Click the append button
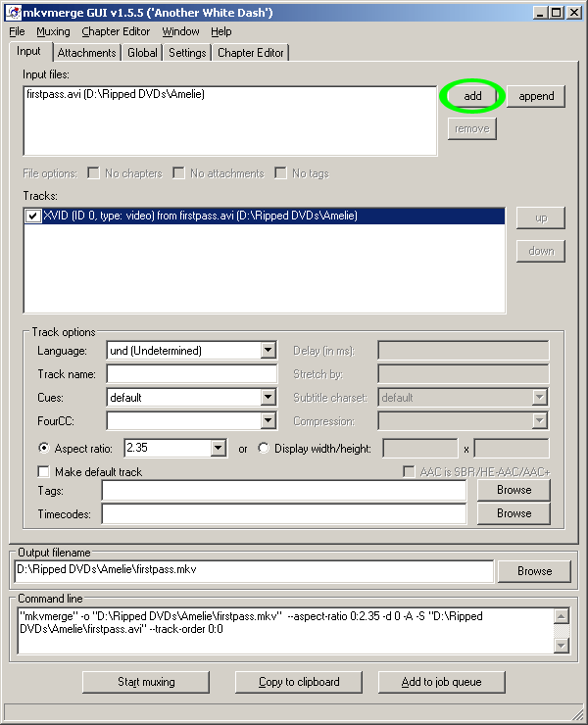Screen dimensions: 588x725 click(536, 96)
